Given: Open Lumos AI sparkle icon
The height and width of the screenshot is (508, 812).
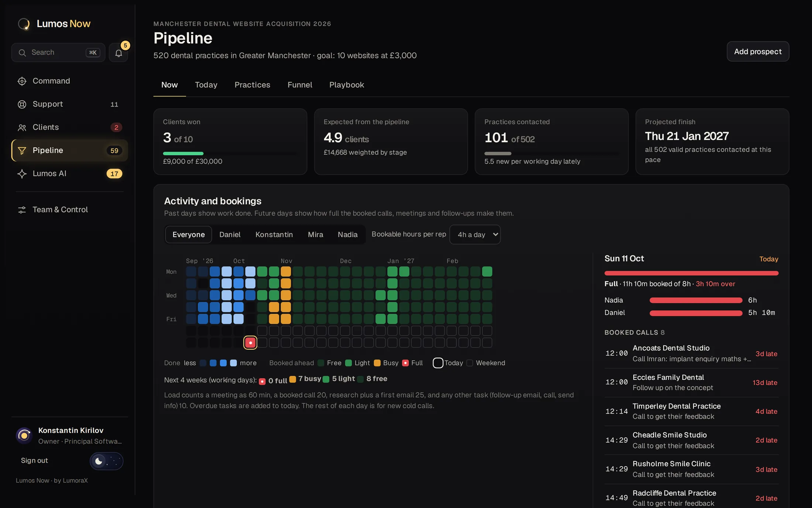Looking at the screenshot, I should tap(22, 174).
